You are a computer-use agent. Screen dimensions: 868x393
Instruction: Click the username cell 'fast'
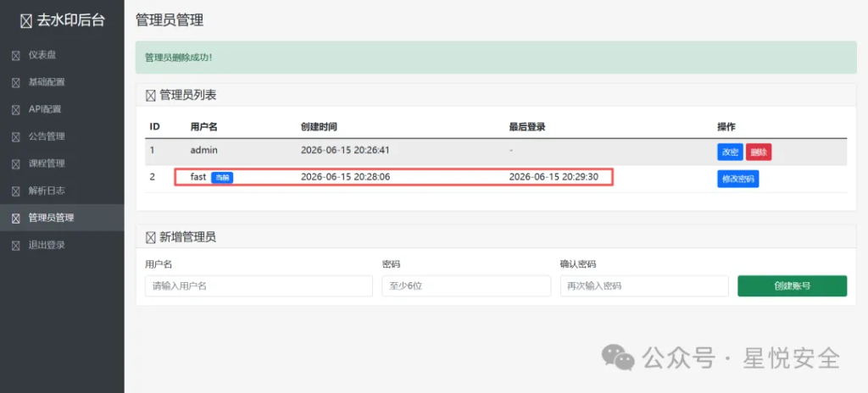pos(198,177)
